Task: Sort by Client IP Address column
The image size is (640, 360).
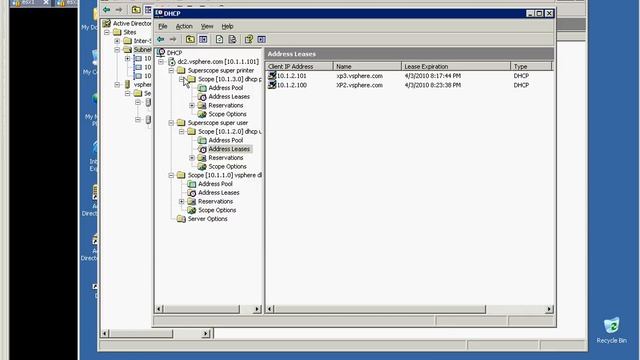Action: click(x=299, y=66)
